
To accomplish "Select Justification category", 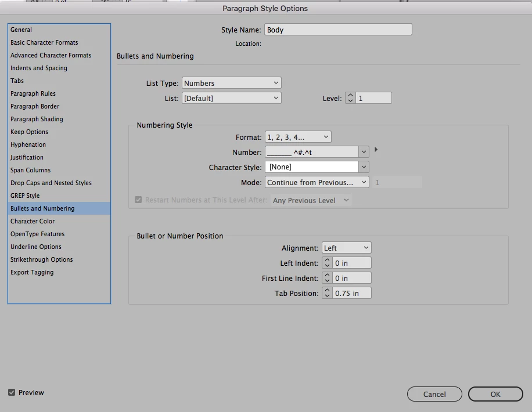I will (59, 157).
